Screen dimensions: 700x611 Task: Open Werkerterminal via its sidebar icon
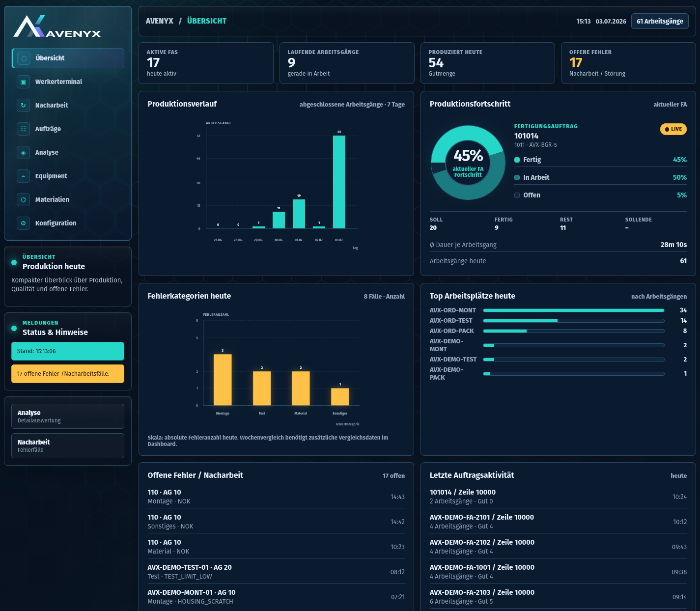[x=23, y=82]
